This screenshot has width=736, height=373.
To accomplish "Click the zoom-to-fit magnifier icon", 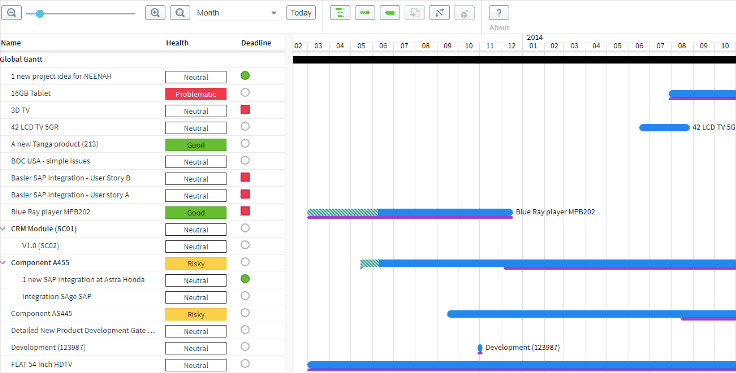I will (180, 13).
